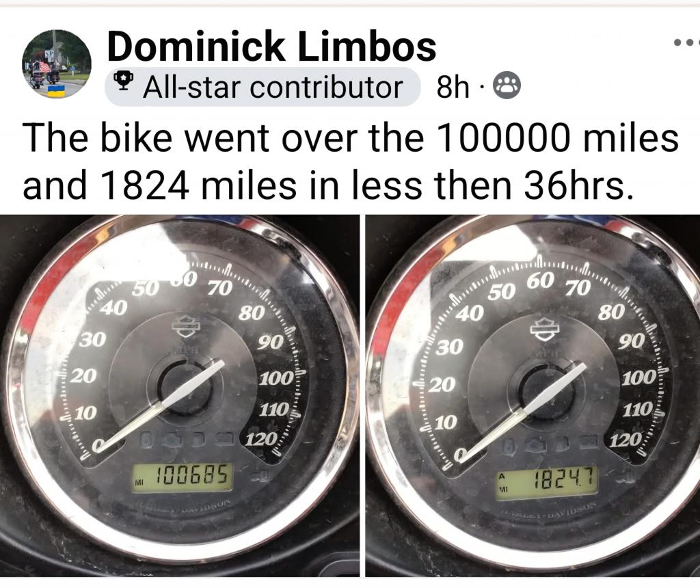Click the Harley-Davidson logo on left gauge
The width and height of the screenshot is (700, 588).
pos(186,328)
